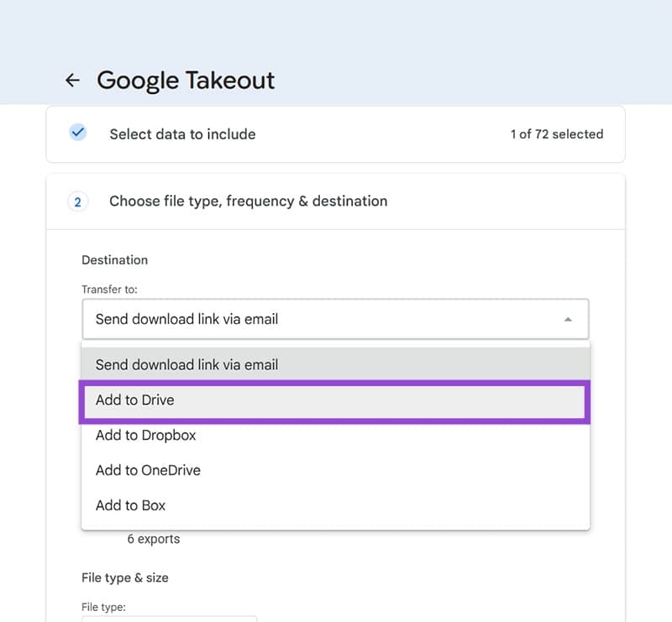Choose Add to Box as destination
The height and width of the screenshot is (622, 672).
coord(130,505)
